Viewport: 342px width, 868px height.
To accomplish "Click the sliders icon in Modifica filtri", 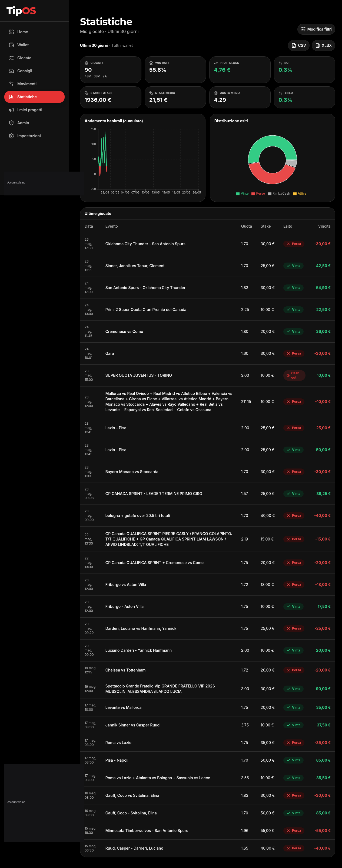I will 303,29.
